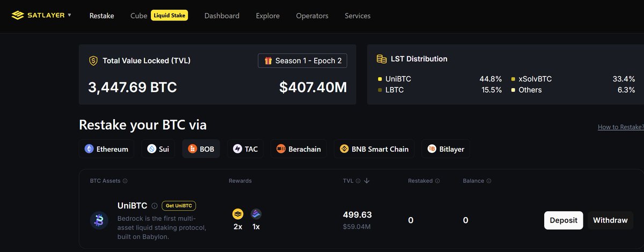644x252 pixels.
Task: Click the BTC Assets column info icon
Action: tap(125, 181)
